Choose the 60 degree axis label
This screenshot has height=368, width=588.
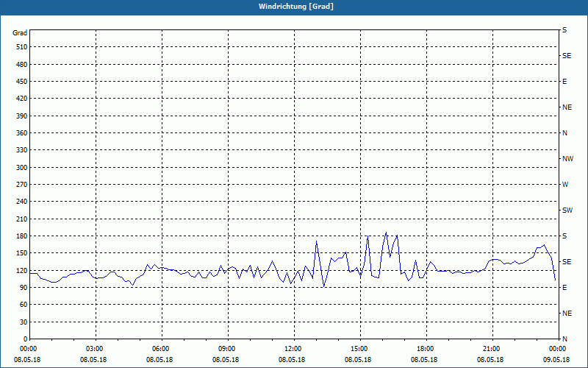tap(24, 305)
